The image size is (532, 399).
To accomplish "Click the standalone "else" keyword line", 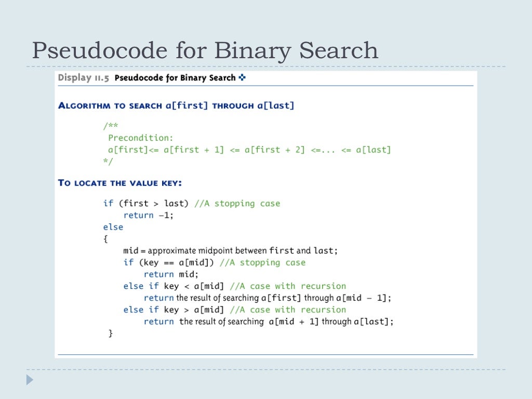I will pyautogui.click(x=113, y=227).
